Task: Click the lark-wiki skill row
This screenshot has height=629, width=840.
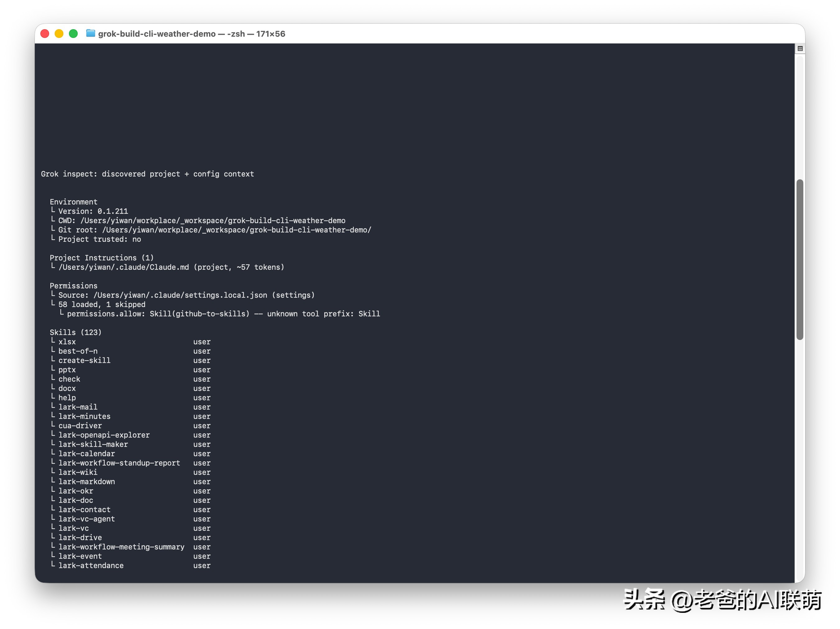Action: coord(131,472)
